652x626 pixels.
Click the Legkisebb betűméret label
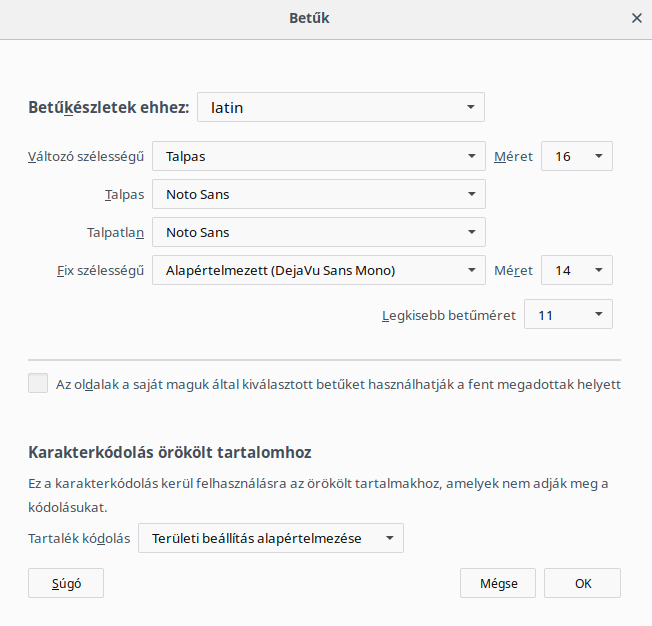(x=449, y=315)
